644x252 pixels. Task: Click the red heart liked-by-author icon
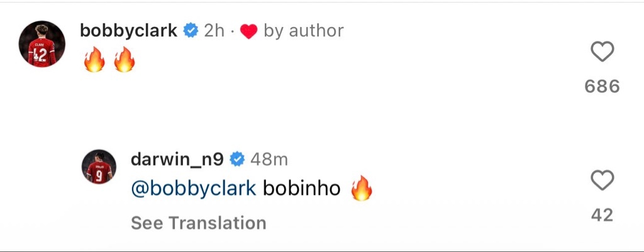click(x=248, y=31)
